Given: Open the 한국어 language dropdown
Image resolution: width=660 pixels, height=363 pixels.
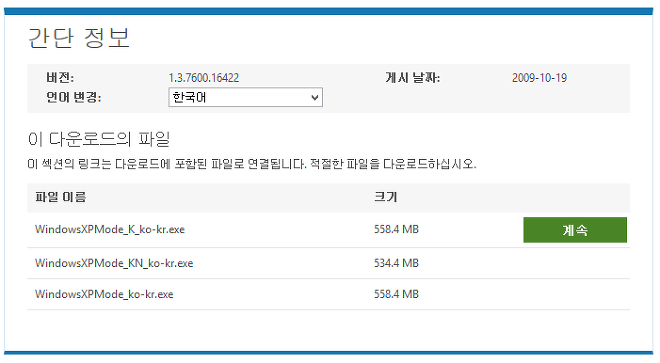Looking at the screenshot, I should tap(245, 97).
